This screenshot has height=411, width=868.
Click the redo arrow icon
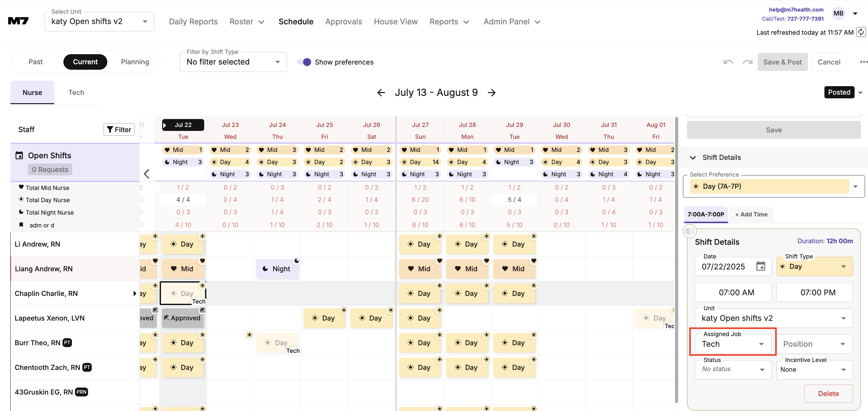(747, 62)
